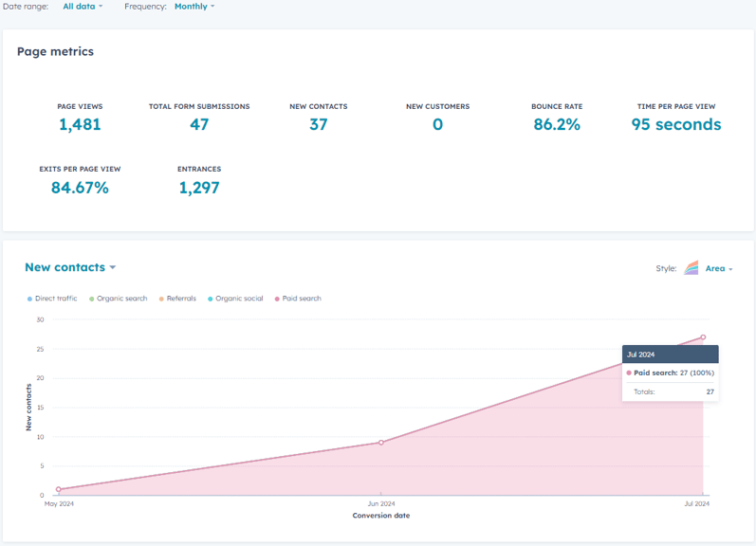Select the May 2024 data point

pos(59,489)
